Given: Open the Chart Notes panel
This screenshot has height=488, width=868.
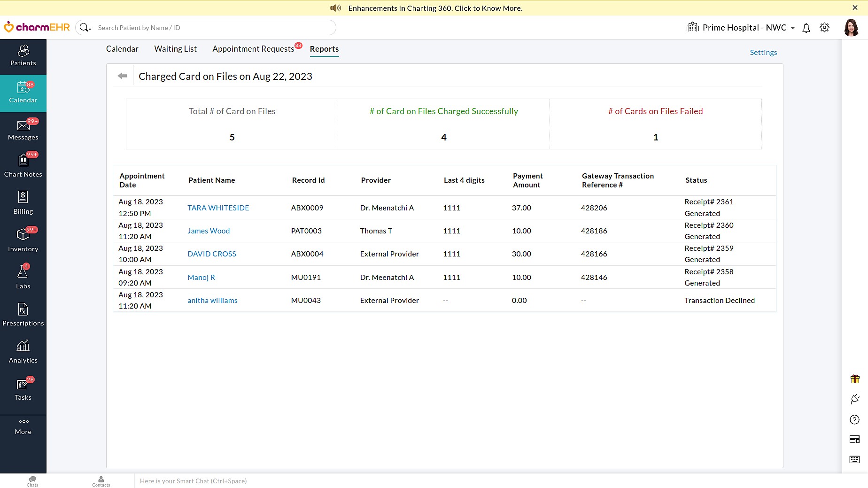Looking at the screenshot, I should [x=23, y=165].
